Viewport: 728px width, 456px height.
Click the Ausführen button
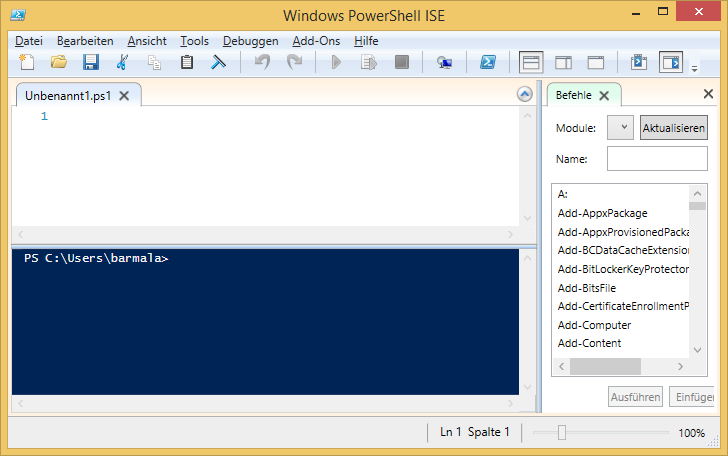pyautogui.click(x=635, y=397)
